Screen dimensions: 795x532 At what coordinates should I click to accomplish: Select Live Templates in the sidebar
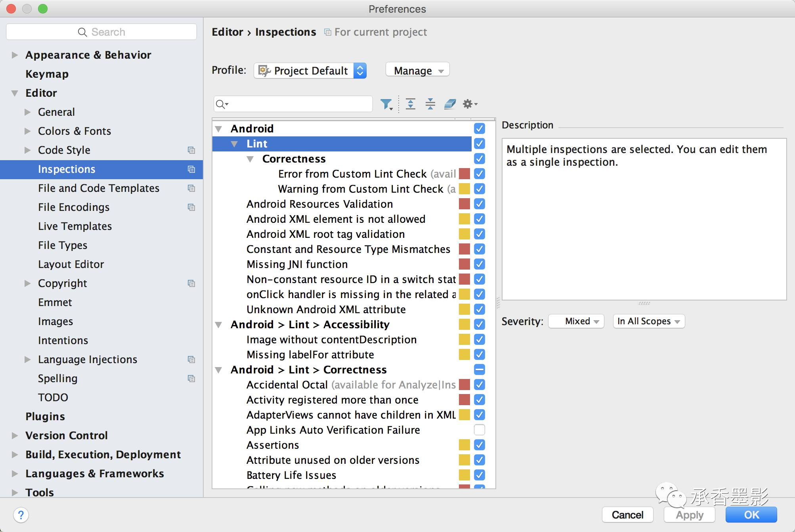75,226
